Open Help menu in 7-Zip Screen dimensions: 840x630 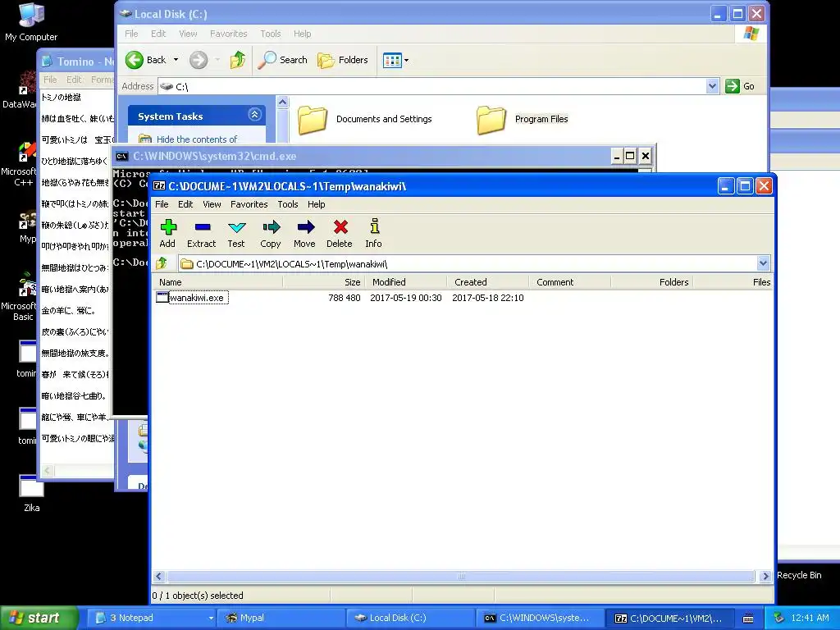point(316,204)
